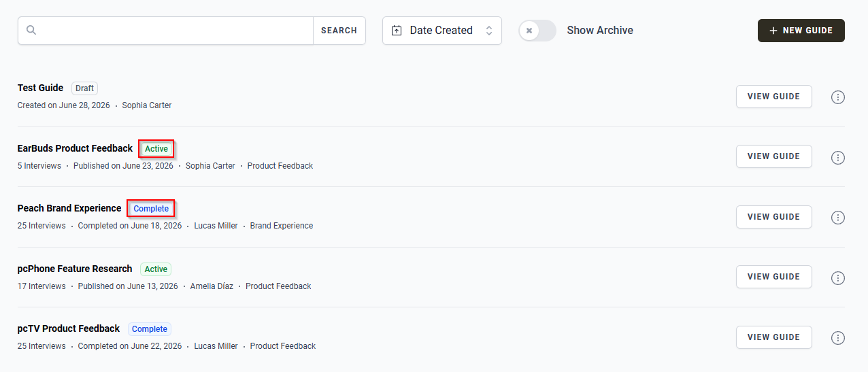This screenshot has height=372, width=868.
Task: Click Sophia Carter under Test Guide
Action: tap(147, 105)
